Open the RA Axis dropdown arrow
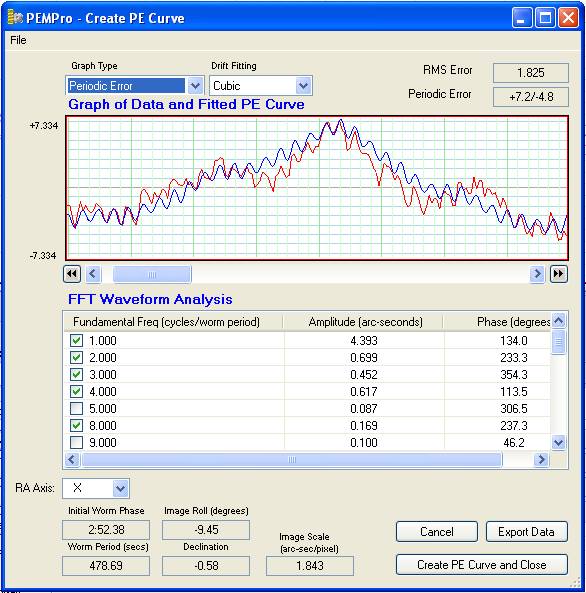This screenshot has height=593, width=586. pos(120,488)
